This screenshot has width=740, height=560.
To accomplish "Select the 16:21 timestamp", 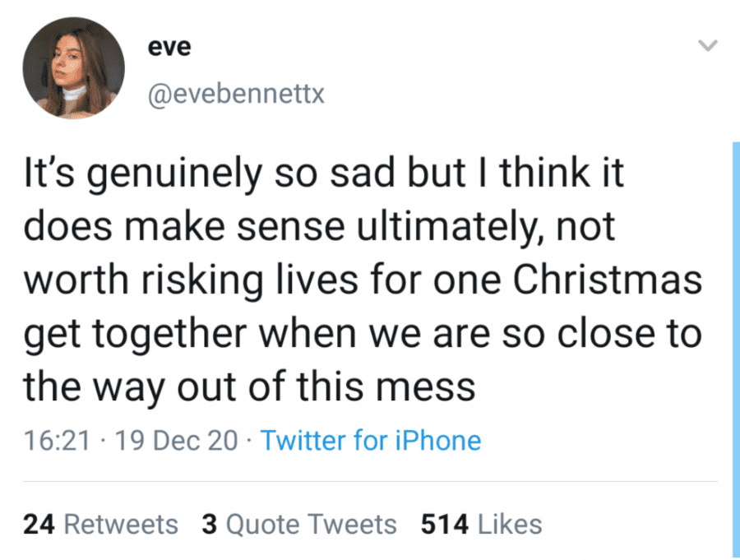I will click(x=56, y=441).
